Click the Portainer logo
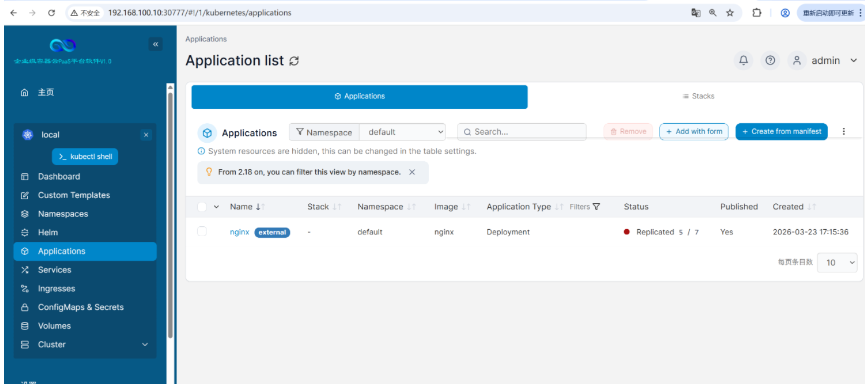 [63, 45]
